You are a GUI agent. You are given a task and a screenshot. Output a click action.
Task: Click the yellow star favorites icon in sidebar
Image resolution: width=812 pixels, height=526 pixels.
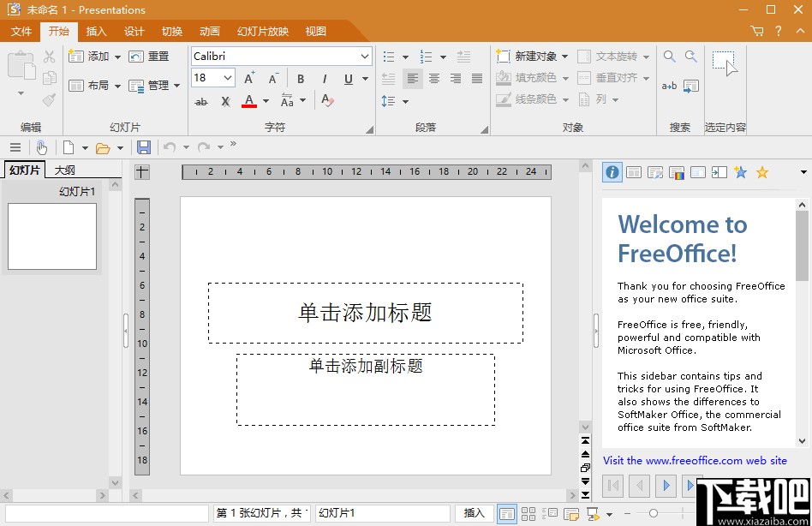point(761,172)
